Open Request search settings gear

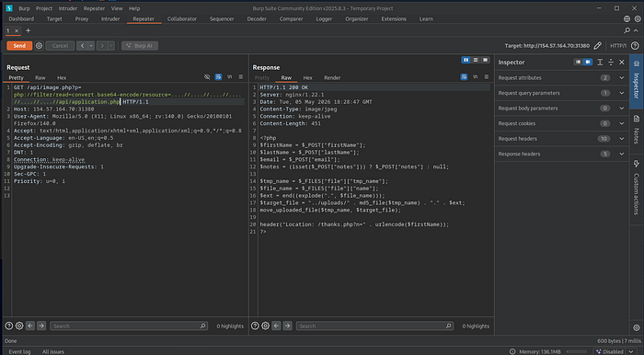[x=19, y=326]
